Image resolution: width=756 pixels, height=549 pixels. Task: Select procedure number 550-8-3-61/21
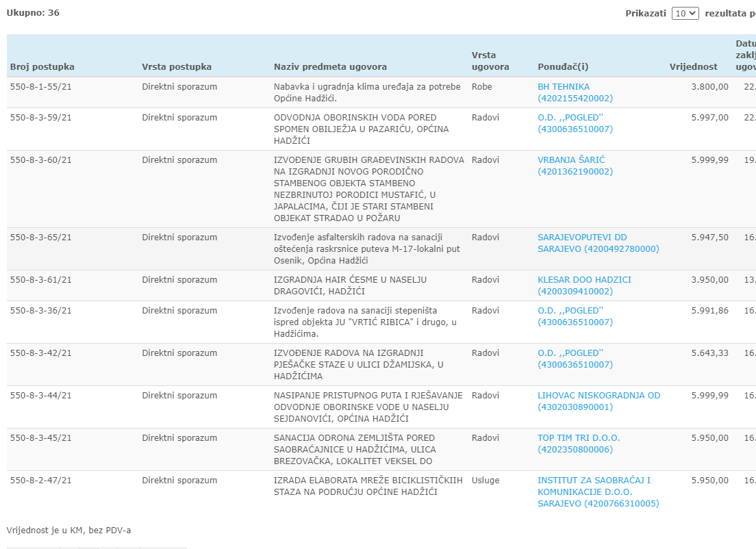click(40, 279)
